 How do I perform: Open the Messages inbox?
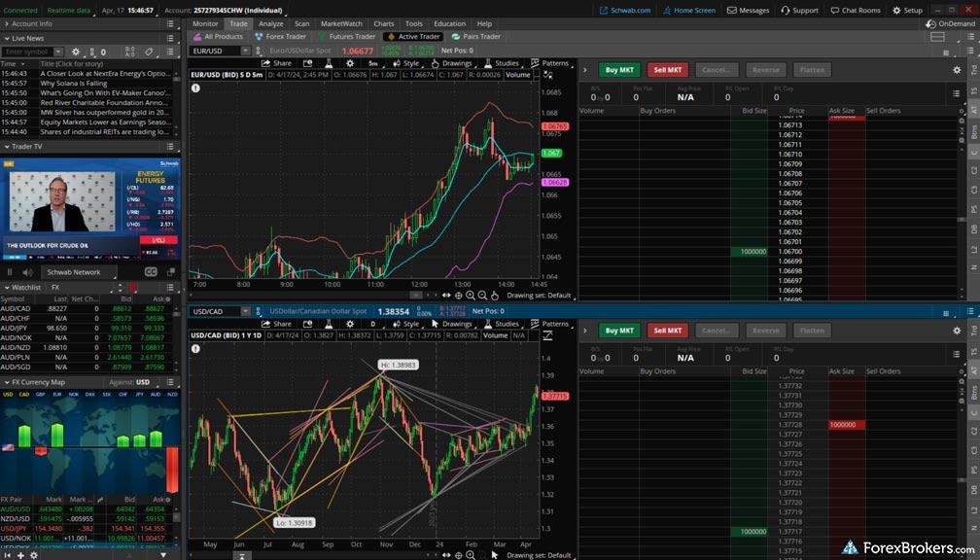[x=749, y=10]
